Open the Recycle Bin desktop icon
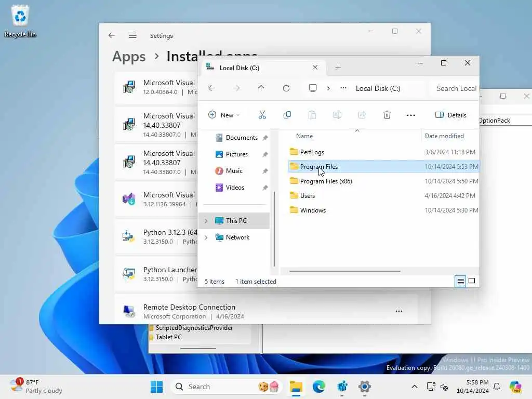Viewport: 532px width, 399px height. coord(20,21)
